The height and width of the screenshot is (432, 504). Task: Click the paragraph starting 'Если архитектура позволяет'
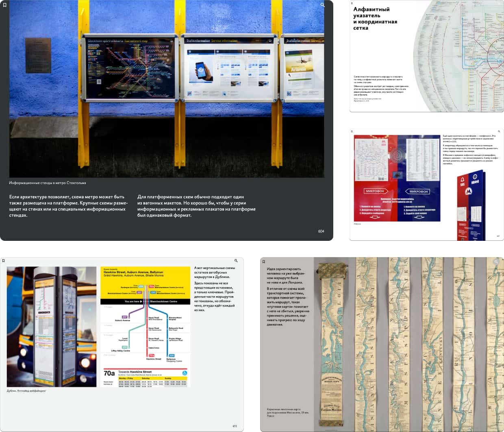click(68, 206)
